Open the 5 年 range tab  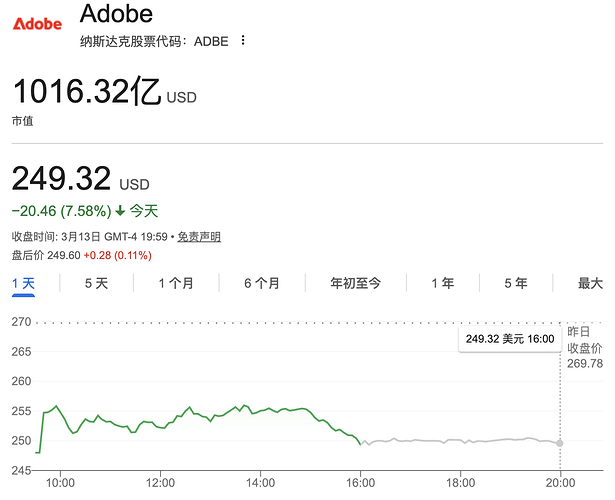coord(515,283)
